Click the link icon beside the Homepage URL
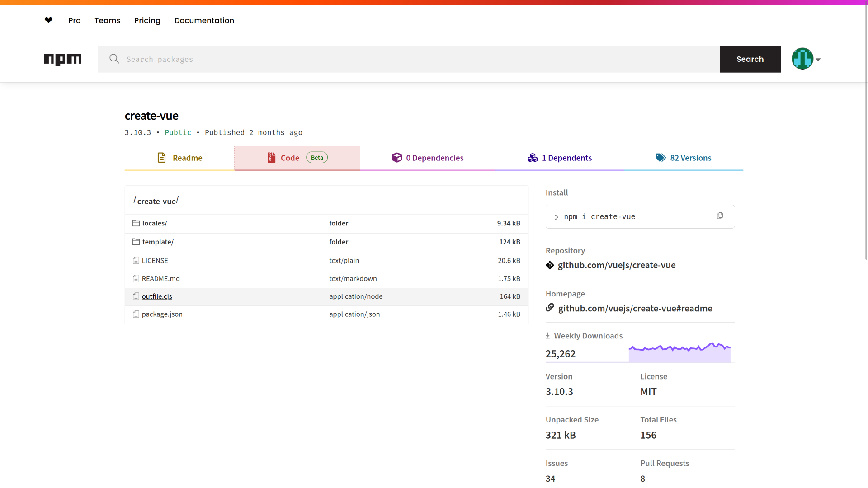868x488 pixels. 550,308
